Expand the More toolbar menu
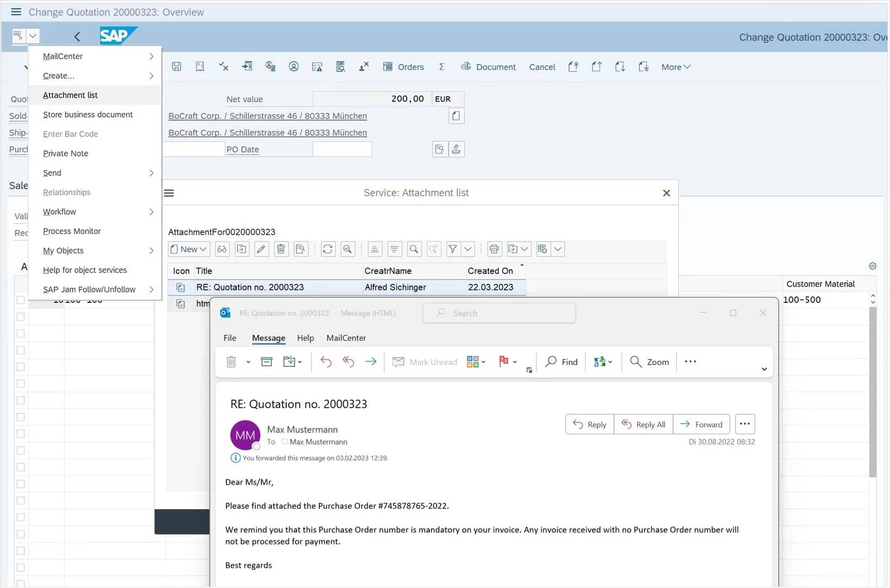Viewport: 890px width, 588px height. point(676,67)
